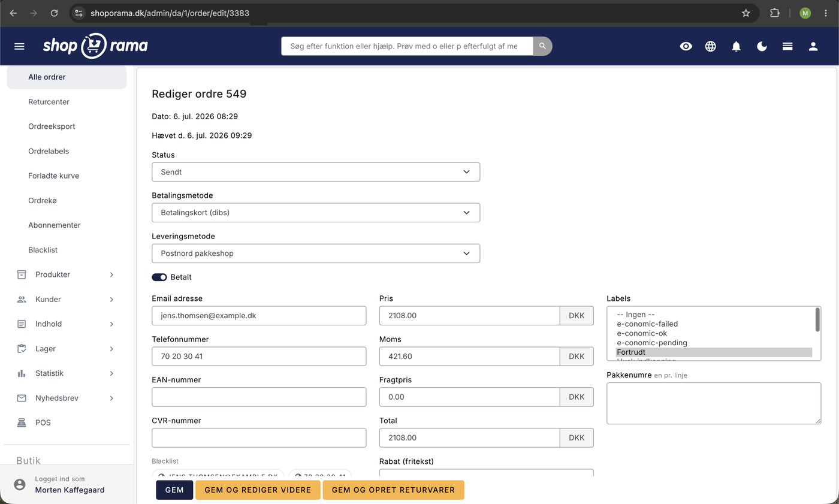The width and height of the screenshot is (839, 504).
Task: Toggle dark mode moon icon
Action: pos(762,46)
